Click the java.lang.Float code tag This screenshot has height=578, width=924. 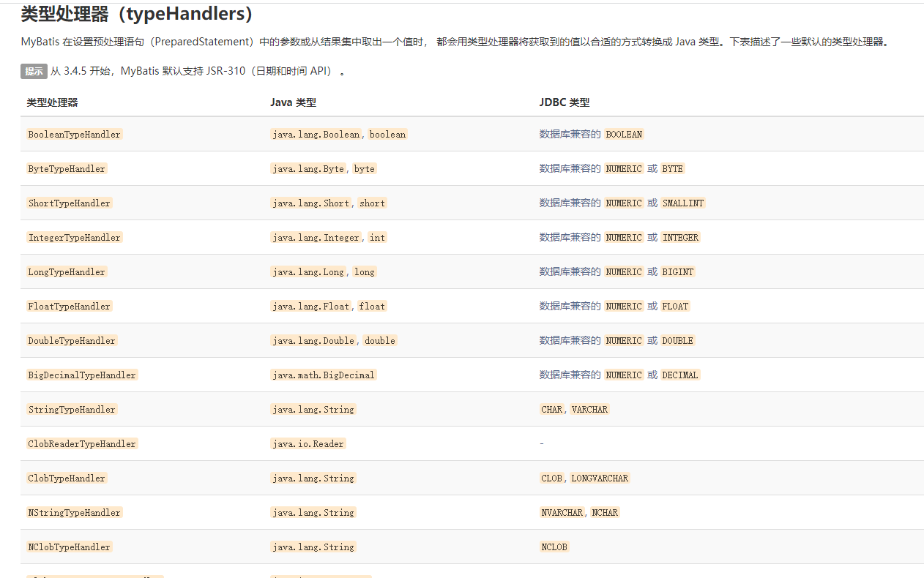(x=311, y=306)
